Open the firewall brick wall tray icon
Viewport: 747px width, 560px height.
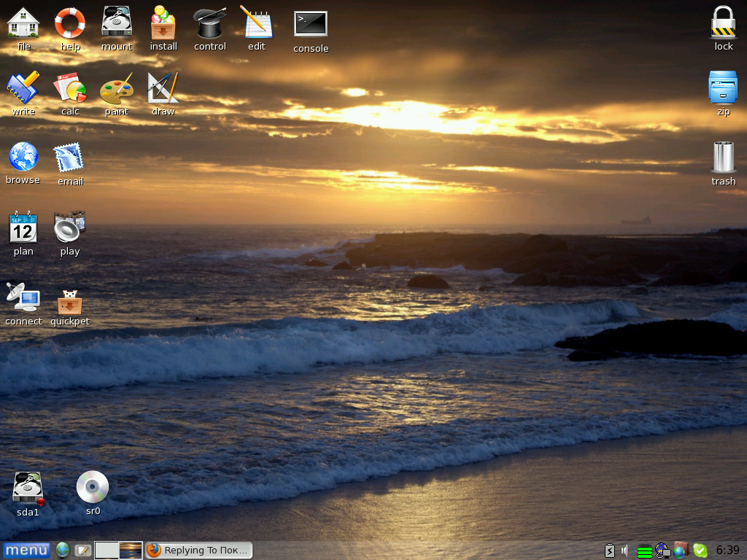coord(681,551)
